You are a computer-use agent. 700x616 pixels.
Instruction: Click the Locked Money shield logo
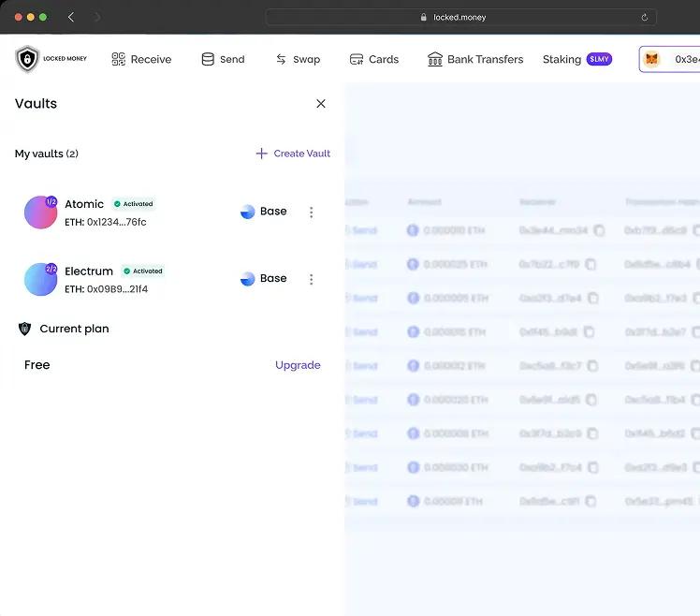pyautogui.click(x=27, y=59)
